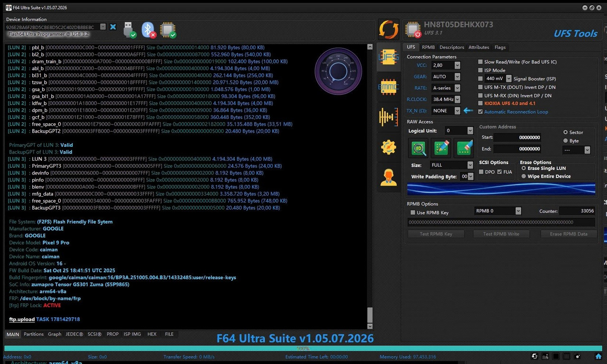This screenshot has width=607, height=364.
Task: Uncheck the FUA SCSI option
Action: (499, 172)
